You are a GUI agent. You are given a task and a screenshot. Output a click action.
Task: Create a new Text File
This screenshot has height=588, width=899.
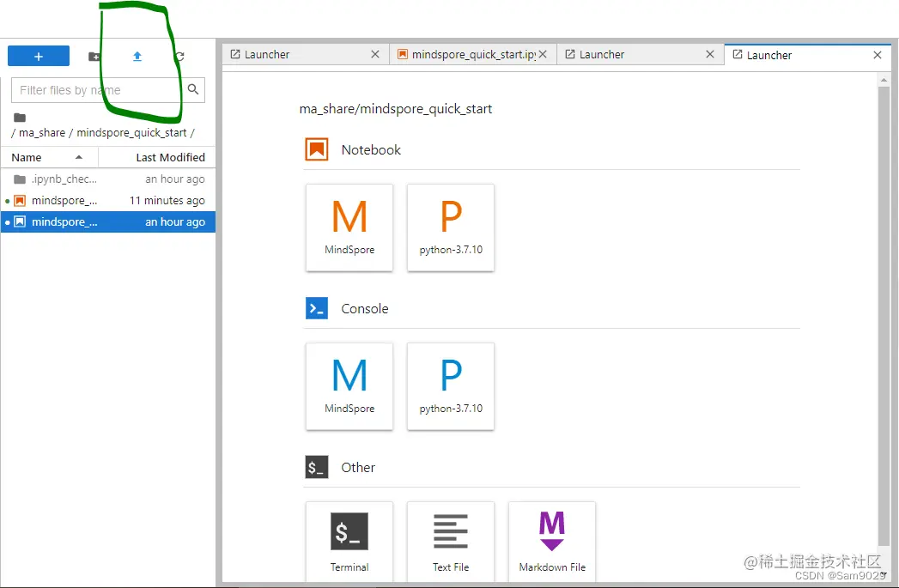point(451,543)
